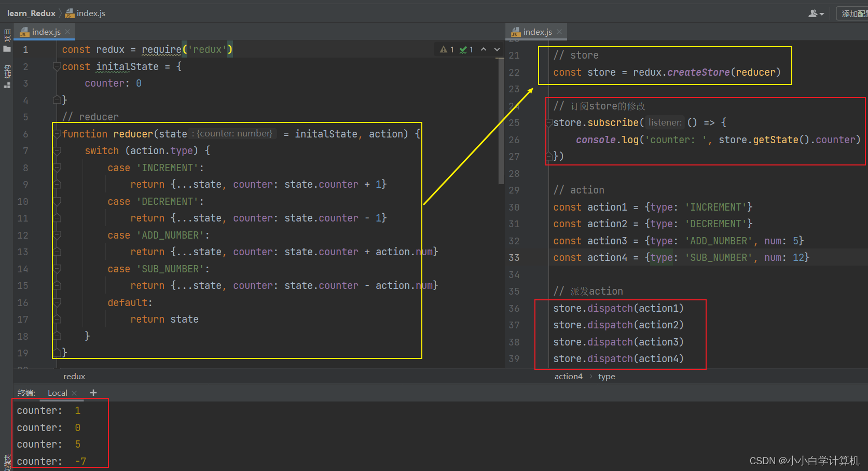Click line number 33 in right gutter

pyautogui.click(x=514, y=258)
